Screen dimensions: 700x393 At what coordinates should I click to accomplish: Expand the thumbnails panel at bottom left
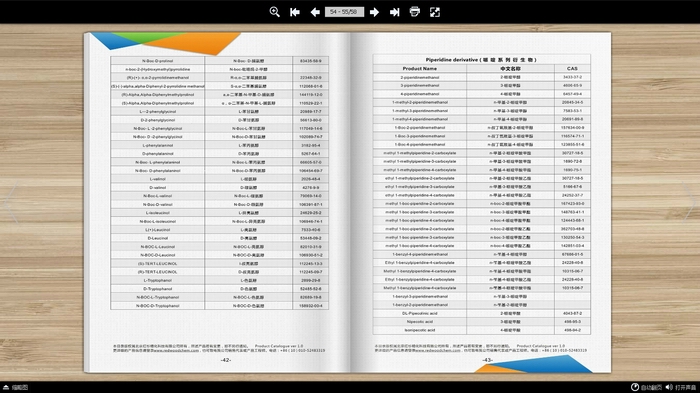[16, 387]
